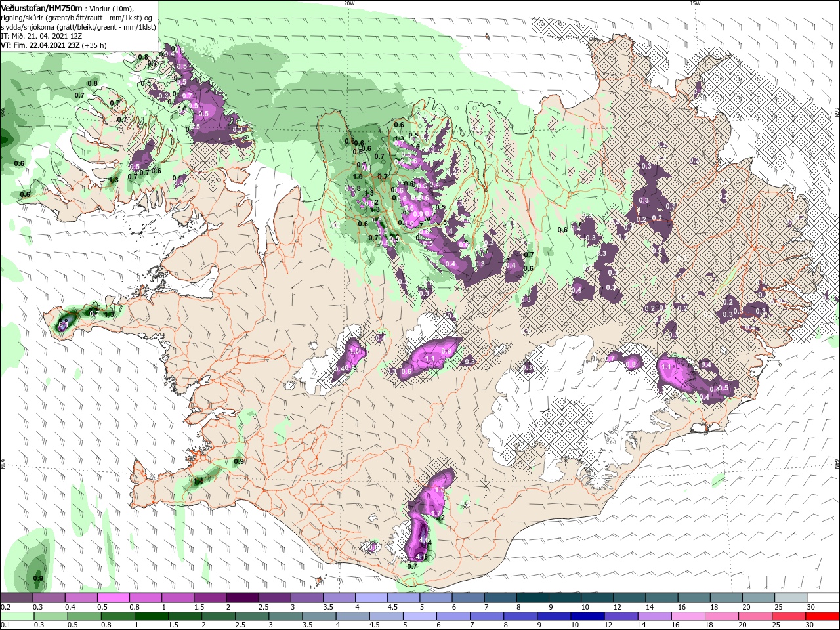Pick the lavender 4 swatch in snow legend
The image size is (840, 630).
pos(371,597)
